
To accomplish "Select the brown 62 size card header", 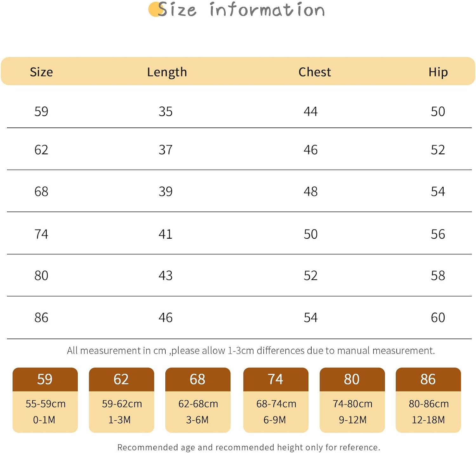I will click(121, 379).
